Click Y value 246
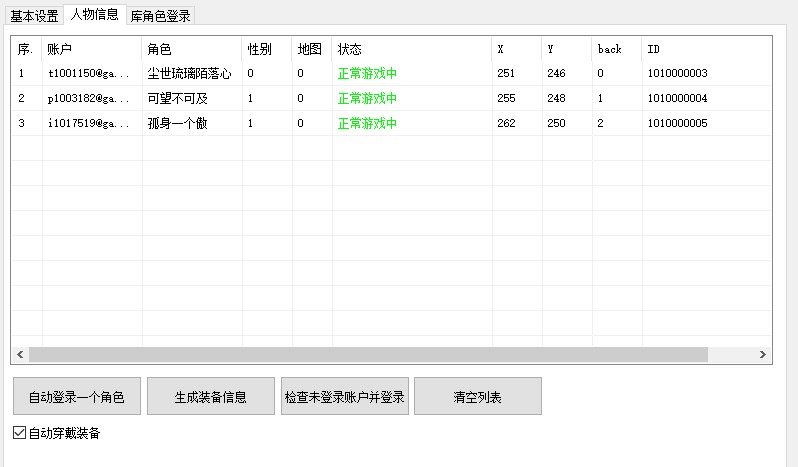Image resolution: width=798 pixels, height=467 pixels. (556, 73)
